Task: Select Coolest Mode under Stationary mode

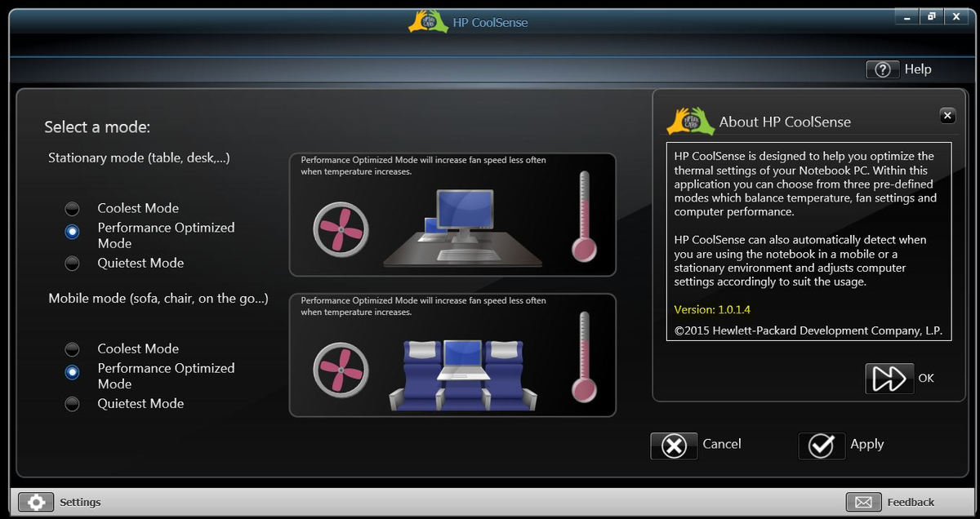Action: pos(73,209)
